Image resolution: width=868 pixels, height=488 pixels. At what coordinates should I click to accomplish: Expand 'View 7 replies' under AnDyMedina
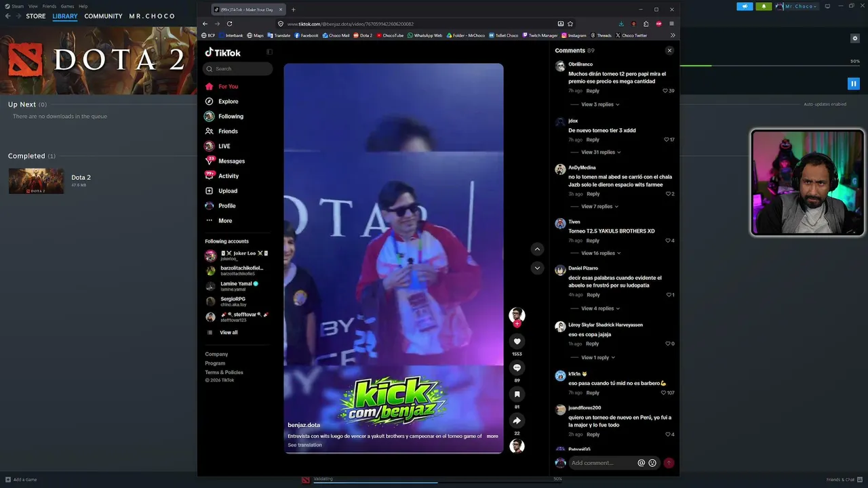pos(599,207)
